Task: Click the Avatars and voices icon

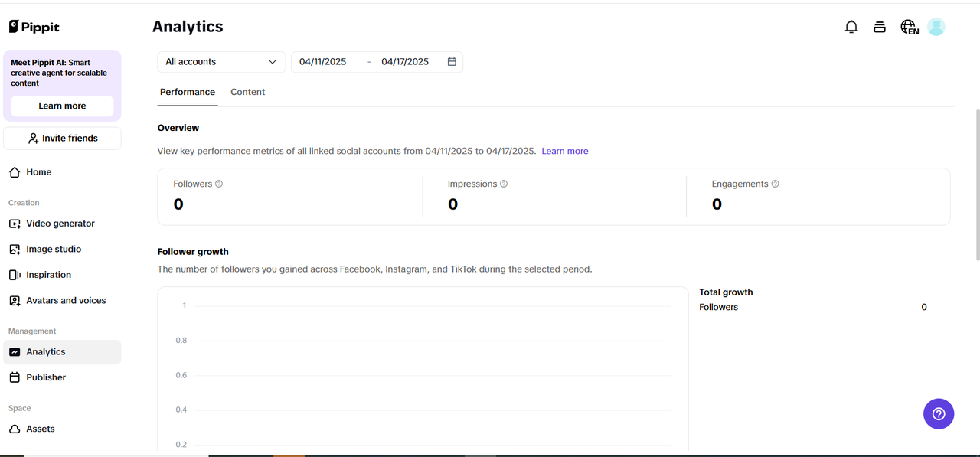Action: point(15,301)
